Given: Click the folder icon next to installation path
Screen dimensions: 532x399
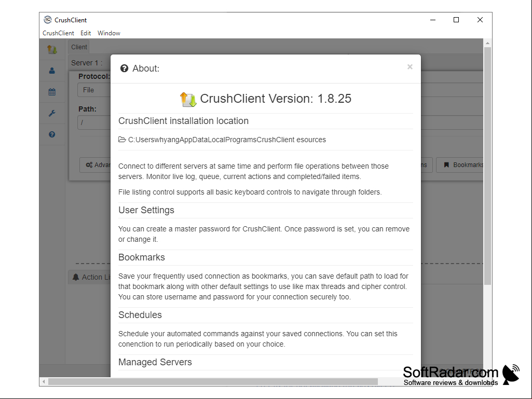Looking at the screenshot, I should 122,140.
